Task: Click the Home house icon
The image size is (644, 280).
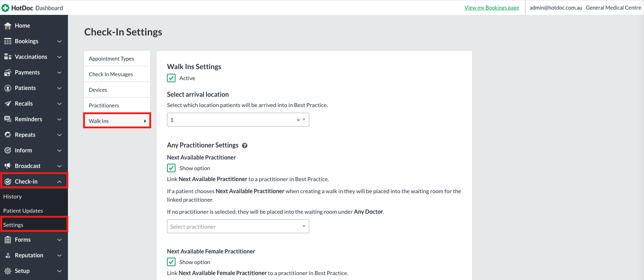Action: click(x=8, y=26)
